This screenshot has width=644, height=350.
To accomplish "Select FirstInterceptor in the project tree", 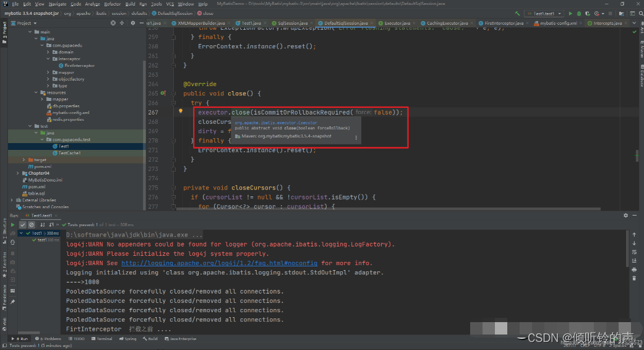I will click(77, 66).
